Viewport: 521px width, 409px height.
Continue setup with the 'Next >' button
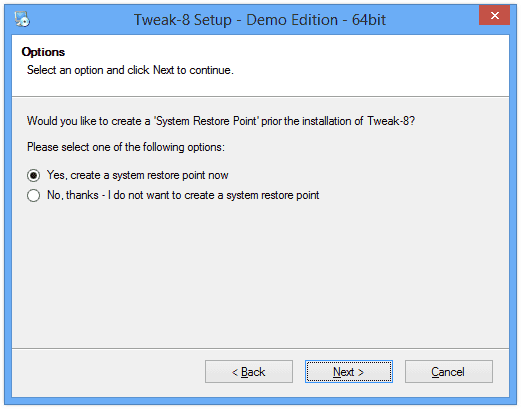(x=349, y=371)
